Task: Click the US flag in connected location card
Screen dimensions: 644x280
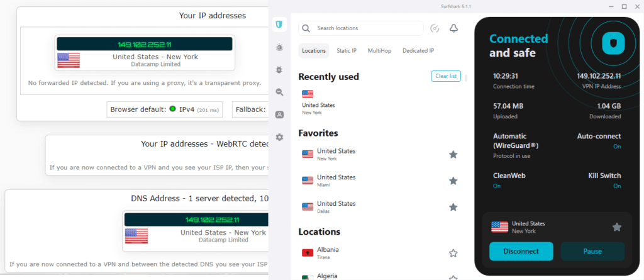Action: [x=500, y=227]
